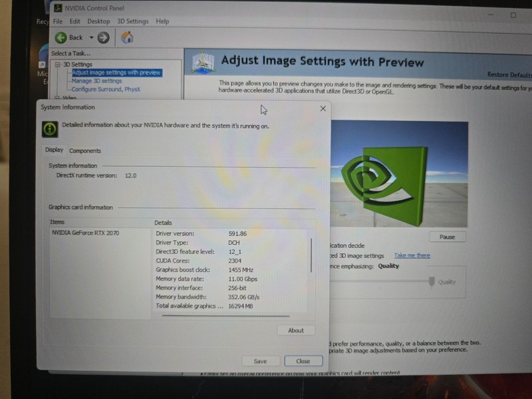Click the System Information info icon
This screenshot has height=399, width=532.
point(50,129)
